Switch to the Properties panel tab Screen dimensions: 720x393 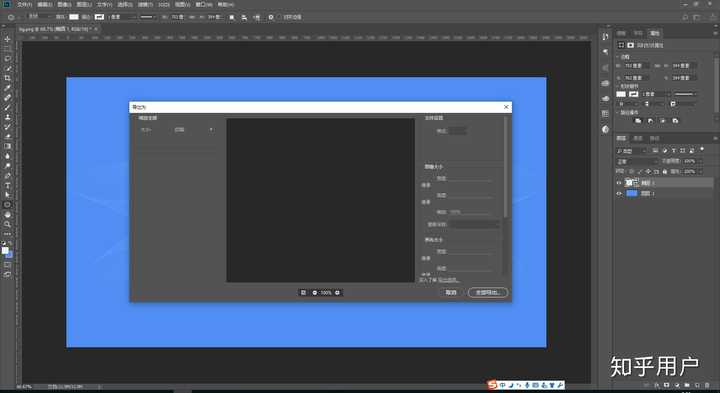click(654, 33)
